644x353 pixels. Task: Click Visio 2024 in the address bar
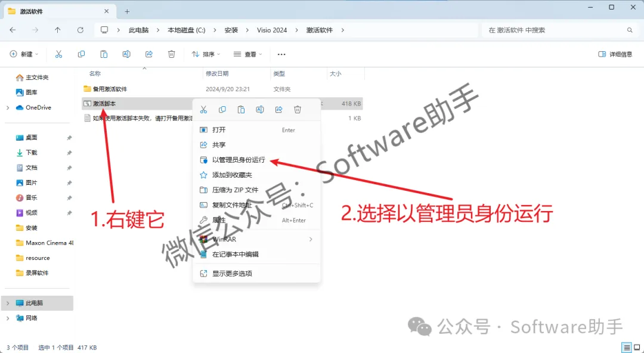coord(272,30)
